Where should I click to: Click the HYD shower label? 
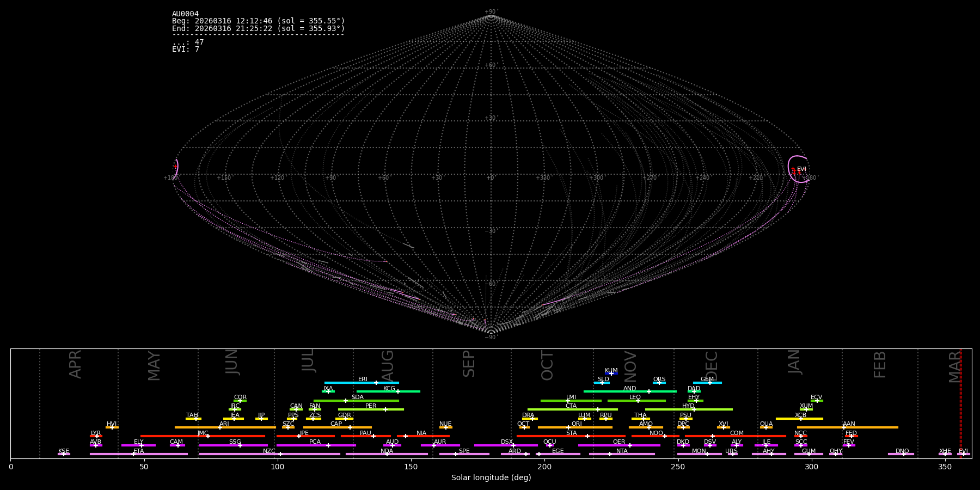689,406
